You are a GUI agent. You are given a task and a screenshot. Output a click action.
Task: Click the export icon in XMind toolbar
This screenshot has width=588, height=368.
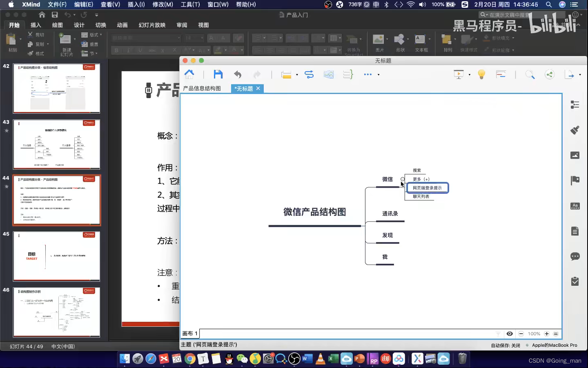569,74
